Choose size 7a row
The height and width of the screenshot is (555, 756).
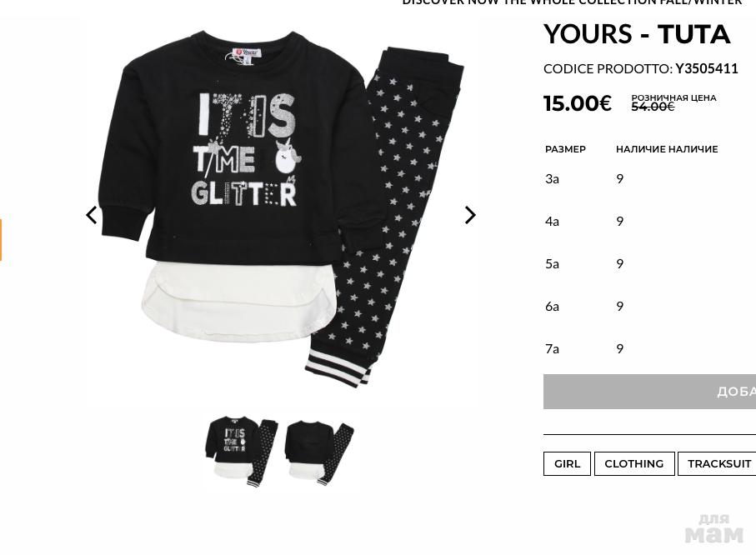pyautogui.click(x=649, y=348)
